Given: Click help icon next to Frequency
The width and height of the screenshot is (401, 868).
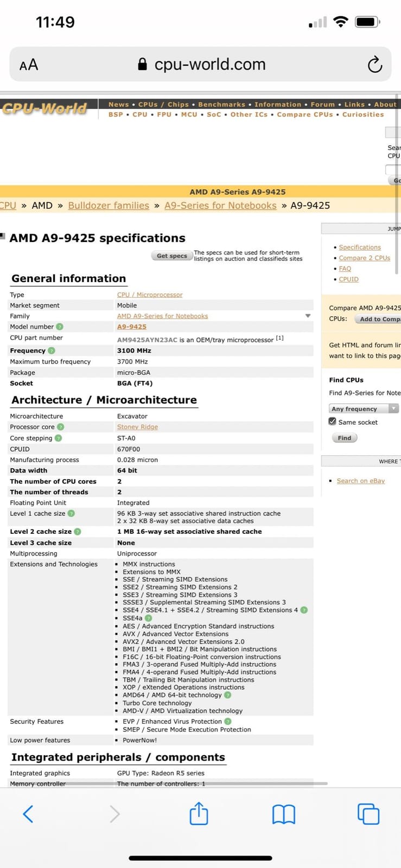Looking at the screenshot, I should 52,350.
